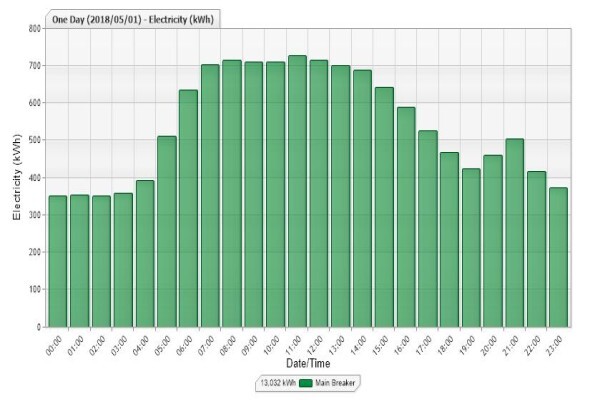This screenshot has height=400, width=600.
Task: Select the 07:00 bar
Action: click(x=210, y=196)
